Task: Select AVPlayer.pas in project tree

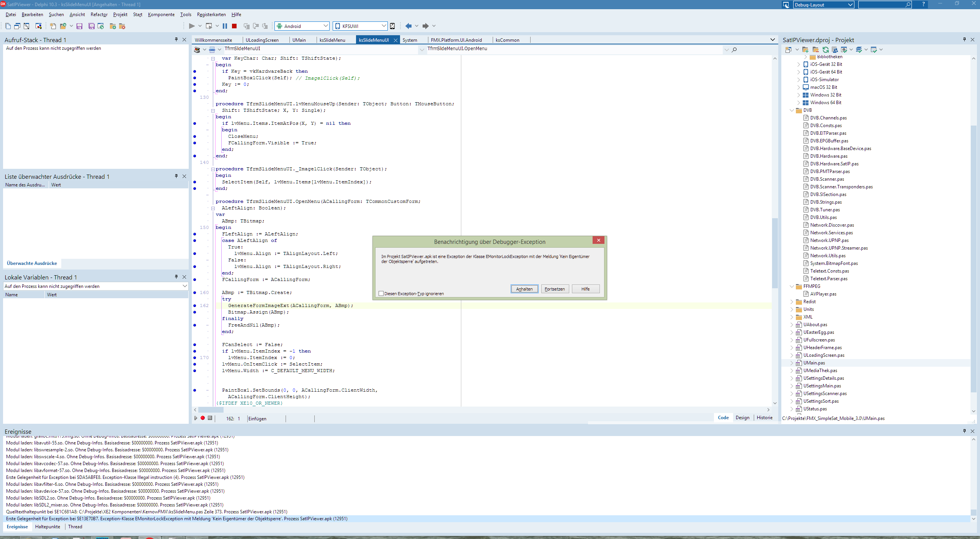Action: click(823, 294)
